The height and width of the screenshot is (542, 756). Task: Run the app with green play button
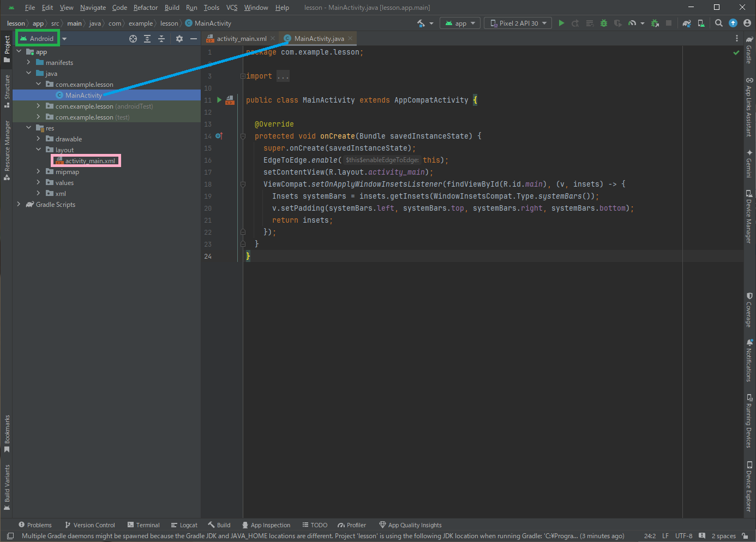[561, 23]
